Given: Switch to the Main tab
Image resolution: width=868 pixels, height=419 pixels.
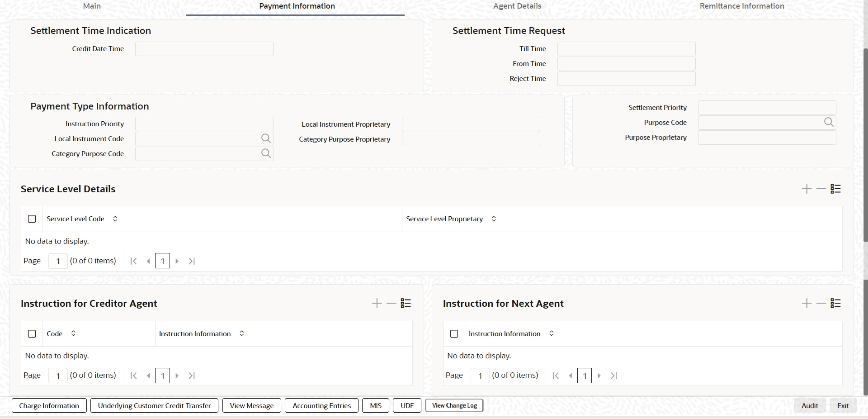Looking at the screenshot, I should [92, 6].
